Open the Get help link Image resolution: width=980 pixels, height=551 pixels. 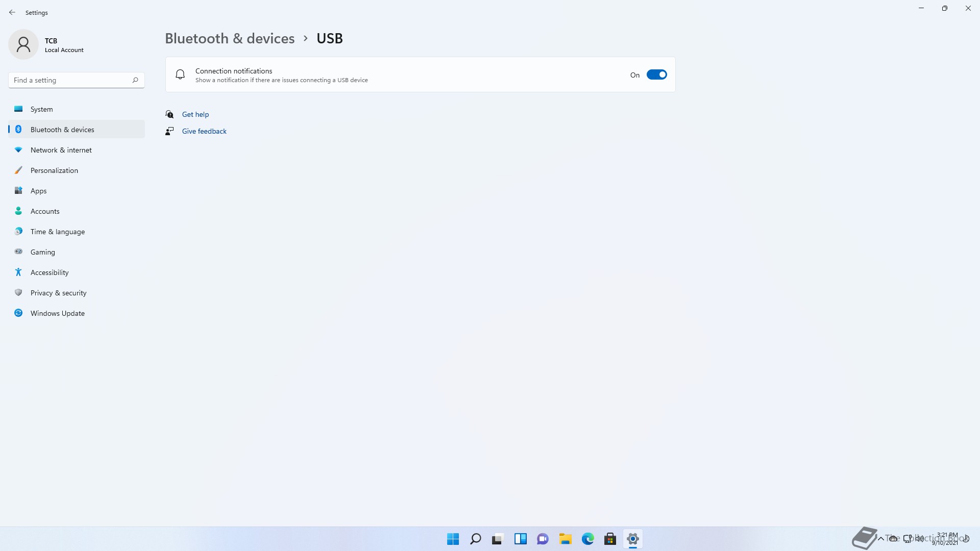click(x=195, y=114)
